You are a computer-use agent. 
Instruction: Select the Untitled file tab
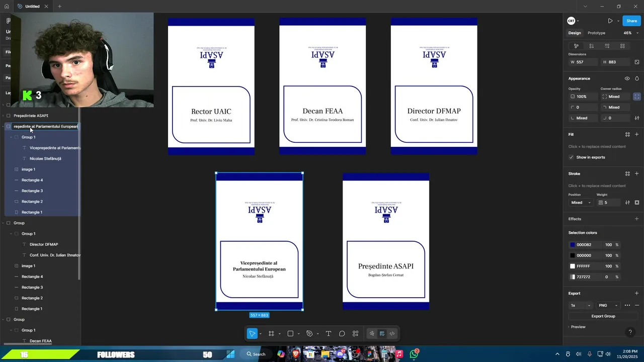[33, 7]
